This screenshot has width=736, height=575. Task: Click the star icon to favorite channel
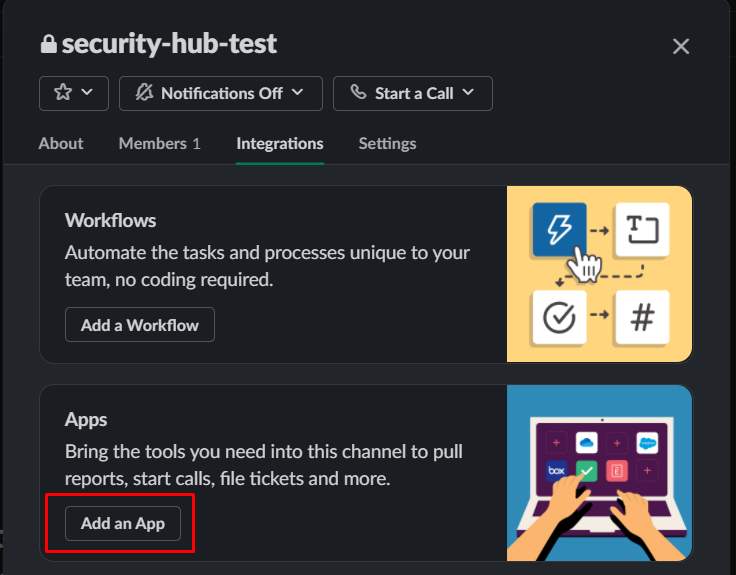coord(63,92)
